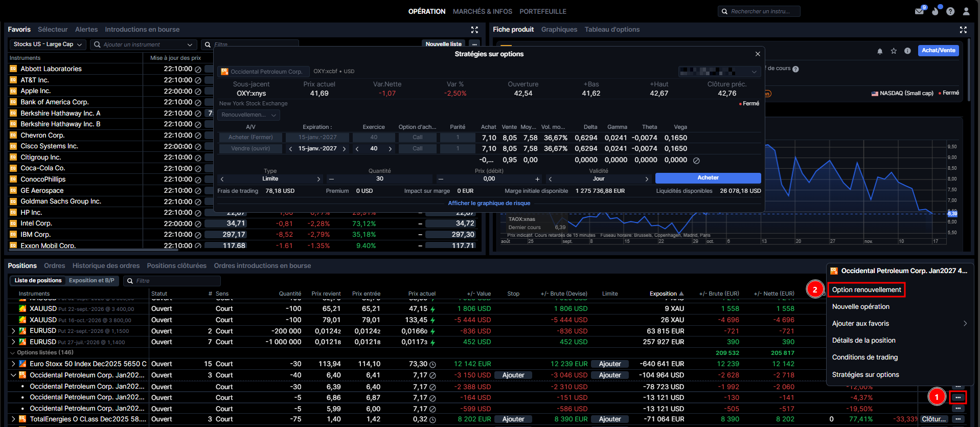The image size is (980, 427).
Task: Click the Rechercher un instrument search field
Action: pyautogui.click(x=760, y=11)
